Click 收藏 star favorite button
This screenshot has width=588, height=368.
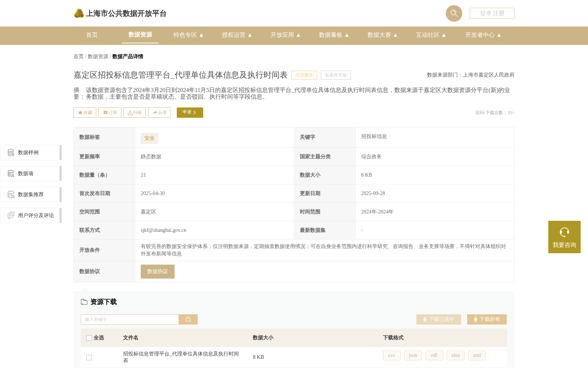coord(85,113)
